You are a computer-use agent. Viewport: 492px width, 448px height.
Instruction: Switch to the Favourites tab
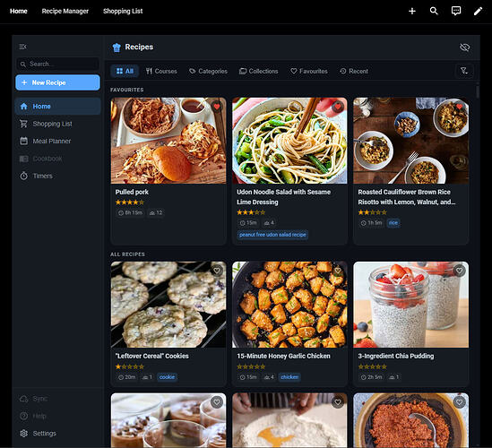[x=309, y=71]
